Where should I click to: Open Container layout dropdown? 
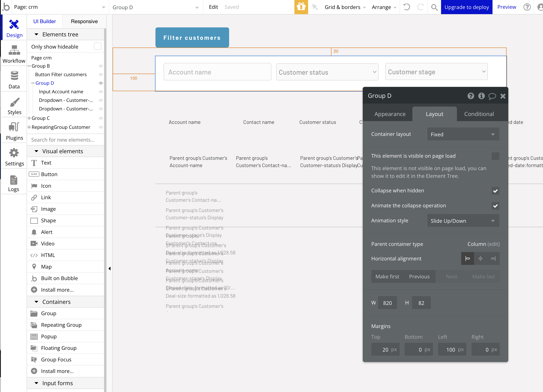click(463, 134)
